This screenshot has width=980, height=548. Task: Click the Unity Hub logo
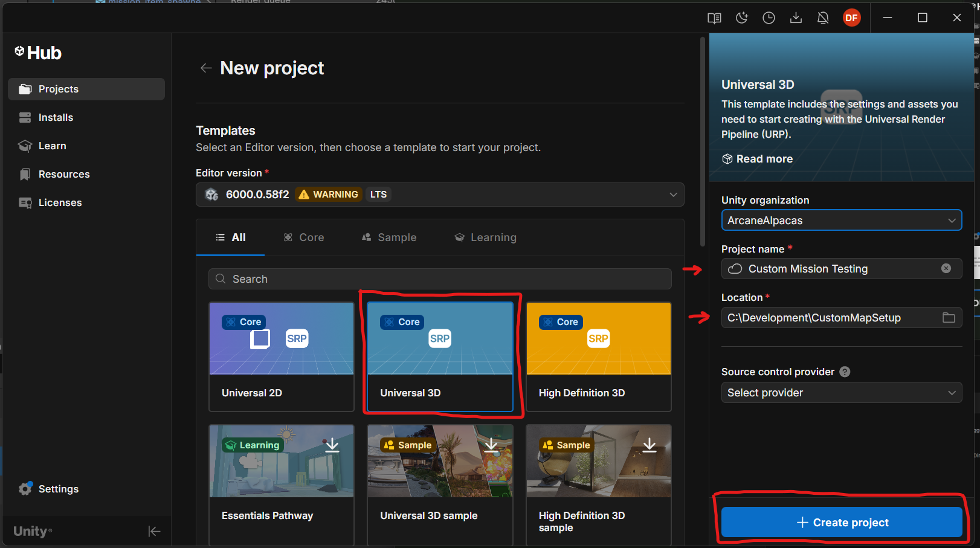[x=38, y=53]
